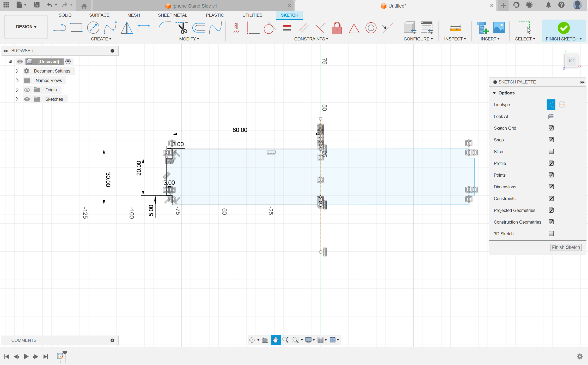Expand the Origin folder in browser
Viewport: 588px width, 365px height.
pyautogui.click(x=17, y=89)
